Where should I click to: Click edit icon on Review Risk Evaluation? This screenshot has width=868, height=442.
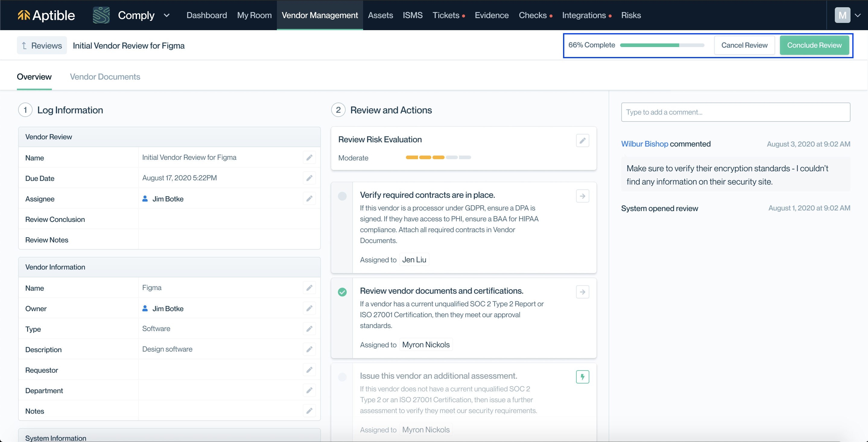(582, 140)
